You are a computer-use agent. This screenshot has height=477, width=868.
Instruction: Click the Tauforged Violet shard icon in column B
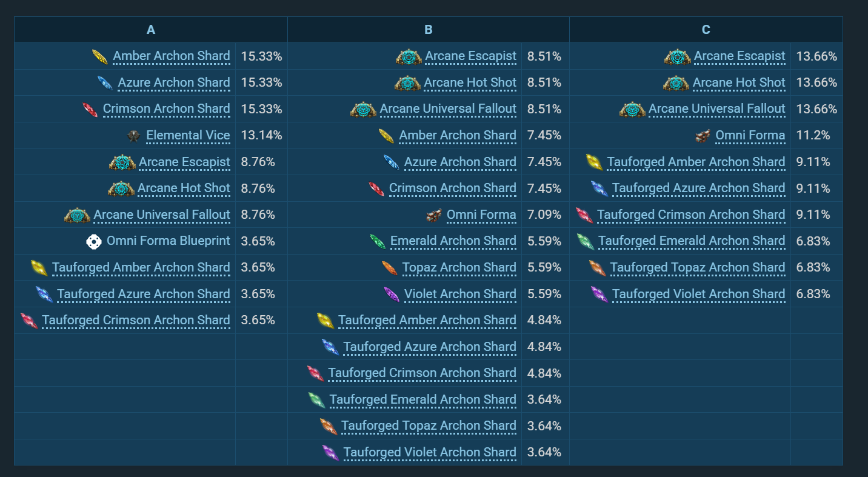(330, 453)
